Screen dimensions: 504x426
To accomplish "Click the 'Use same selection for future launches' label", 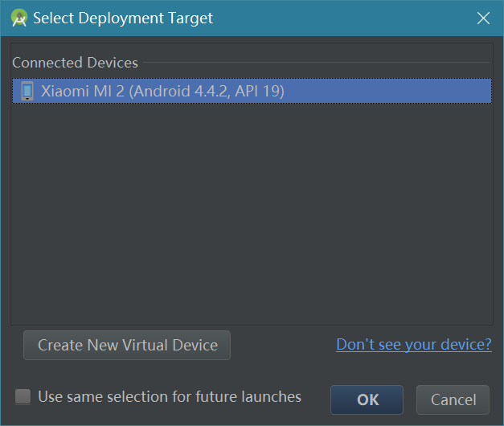I will point(169,396).
